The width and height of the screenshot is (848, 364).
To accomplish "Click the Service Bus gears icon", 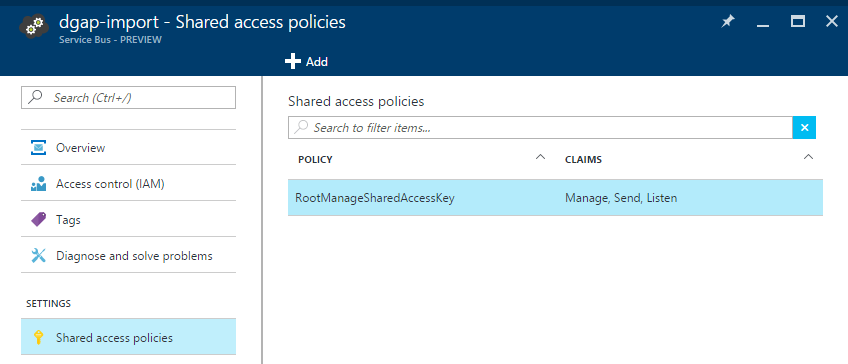I will pyautogui.click(x=34, y=27).
